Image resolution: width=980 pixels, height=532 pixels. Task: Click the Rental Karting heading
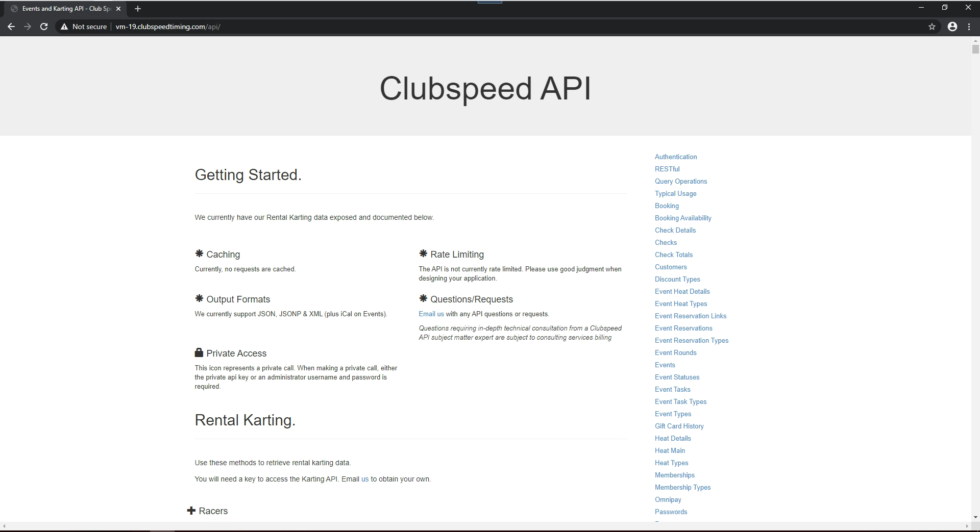pyautogui.click(x=245, y=420)
